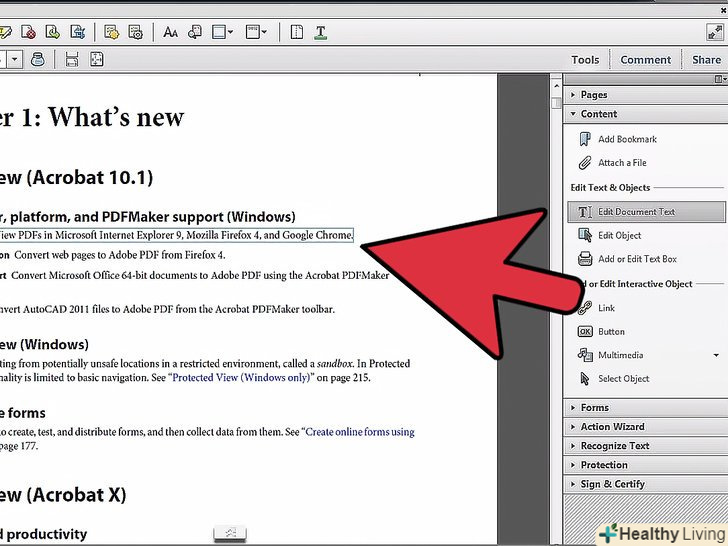Expand the Protection panel section
The height and width of the screenshot is (546, 728).
click(645, 465)
